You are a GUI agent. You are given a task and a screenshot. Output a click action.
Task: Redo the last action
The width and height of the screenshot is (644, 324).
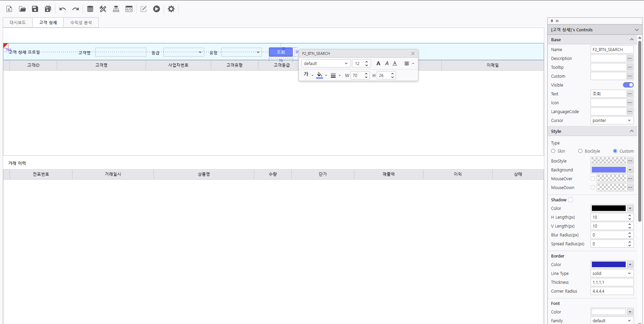point(76,9)
